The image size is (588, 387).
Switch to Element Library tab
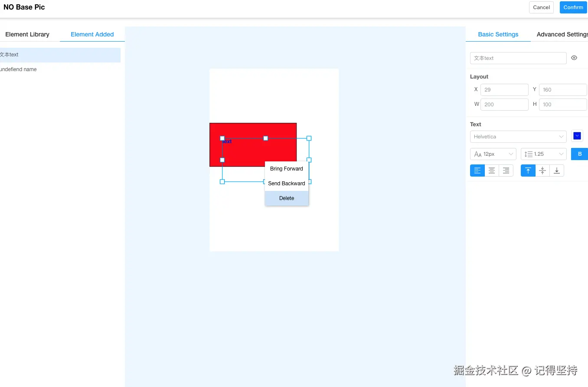pyautogui.click(x=27, y=34)
